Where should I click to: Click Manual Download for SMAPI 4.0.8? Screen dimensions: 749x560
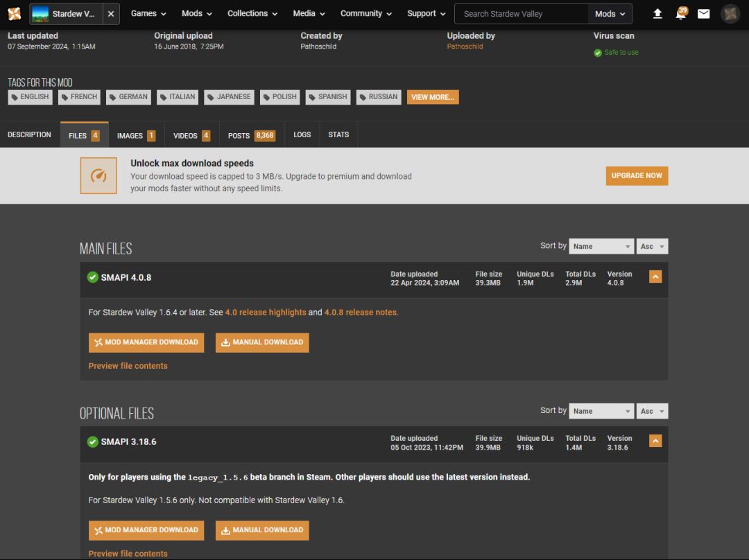point(262,342)
